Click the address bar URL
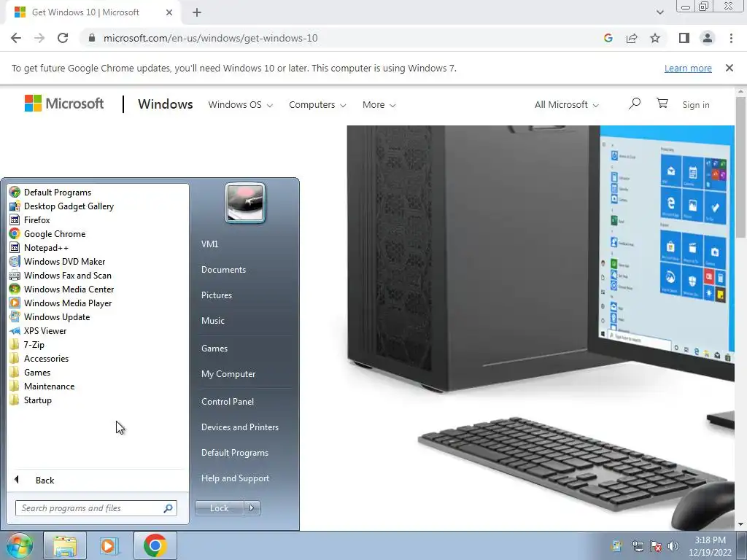This screenshot has height=560, width=747. [x=210, y=38]
